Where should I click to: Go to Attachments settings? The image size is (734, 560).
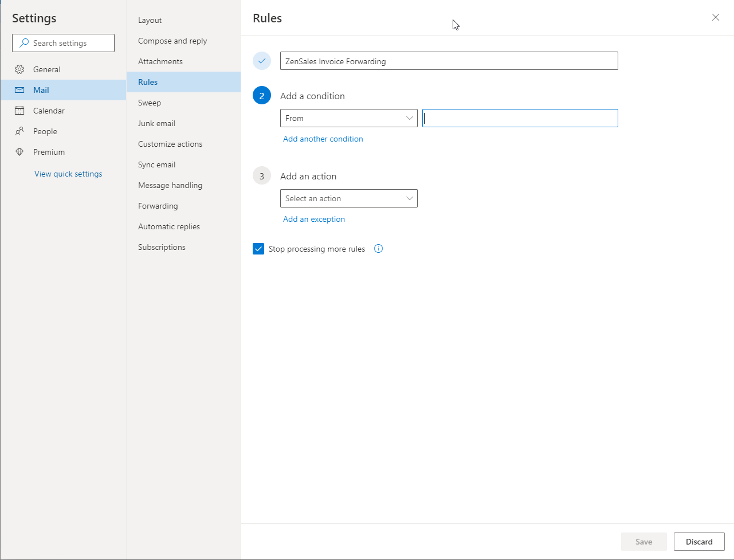click(x=183, y=61)
